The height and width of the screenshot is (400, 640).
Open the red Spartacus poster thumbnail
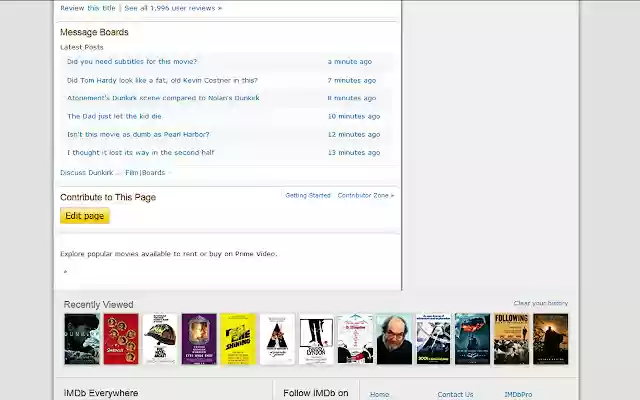coord(121,339)
